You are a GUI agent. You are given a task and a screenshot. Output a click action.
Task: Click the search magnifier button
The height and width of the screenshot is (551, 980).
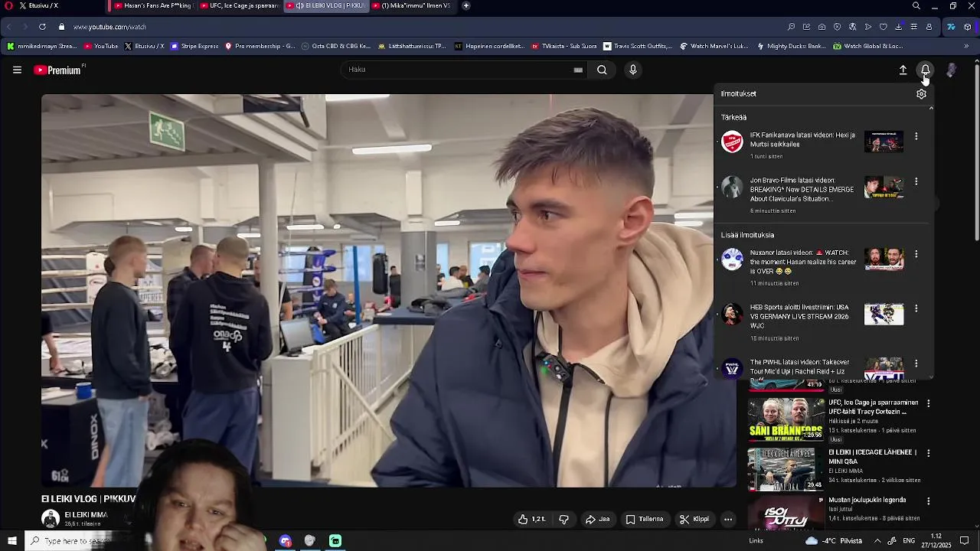[x=602, y=70]
